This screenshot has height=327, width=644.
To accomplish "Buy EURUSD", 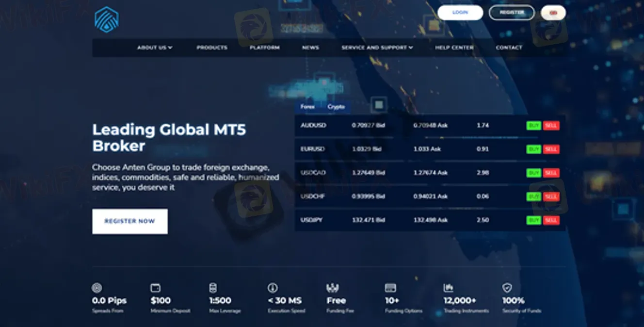I will pyautogui.click(x=534, y=149).
